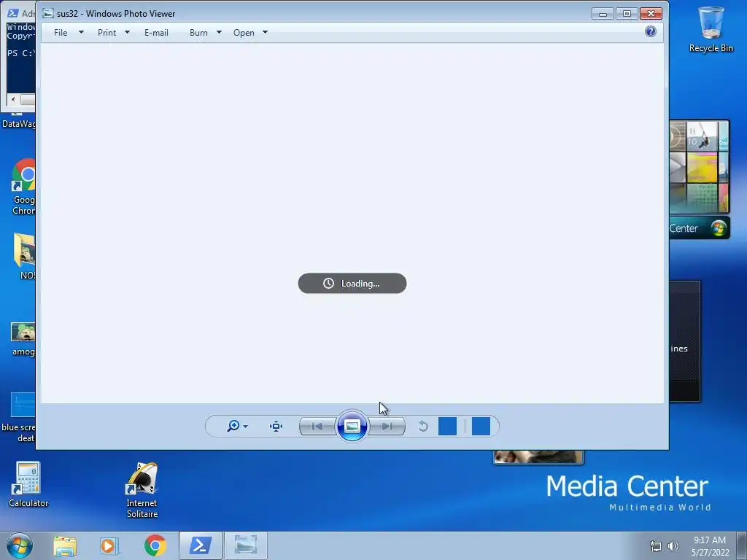Screen dimensions: 747x560
Task: Click the PowerShell window scroll left arrow
Action: (13, 99)
